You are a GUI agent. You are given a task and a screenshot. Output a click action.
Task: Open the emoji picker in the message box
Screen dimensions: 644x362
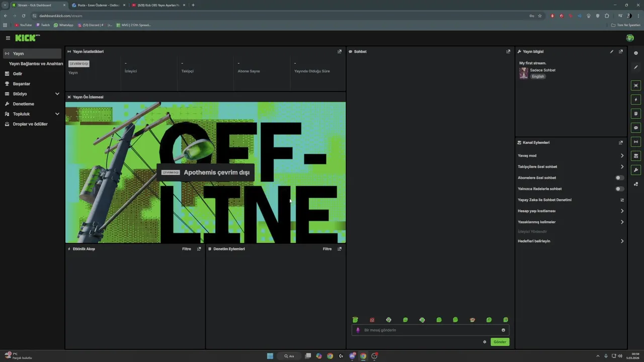[503, 330]
